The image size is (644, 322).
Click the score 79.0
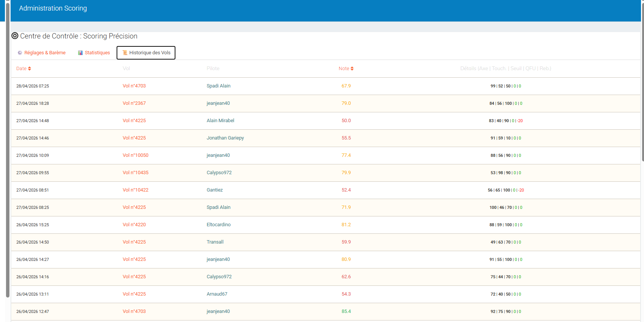(x=346, y=103)
